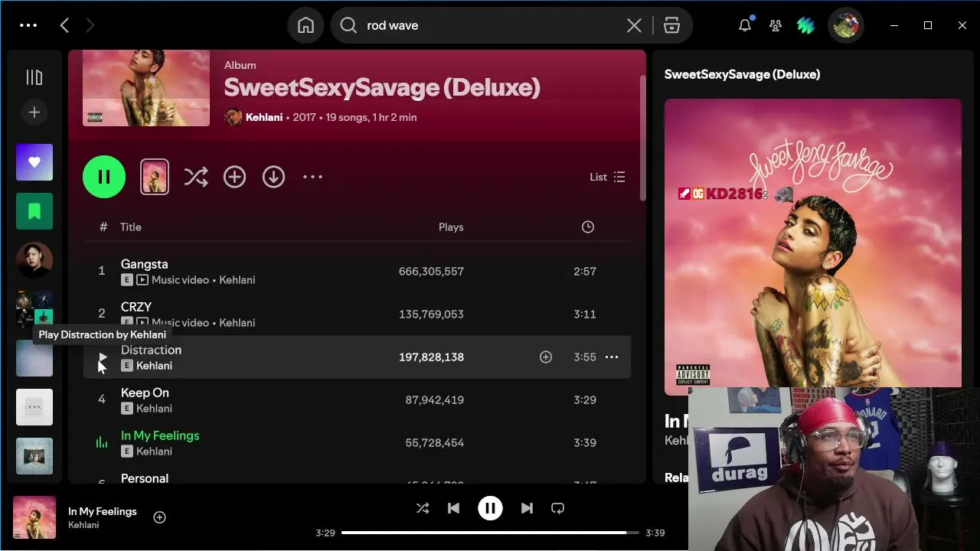Click the play count 135,769,053
Image resolution: width=980 pixels, height=551 pixels.
431,314
